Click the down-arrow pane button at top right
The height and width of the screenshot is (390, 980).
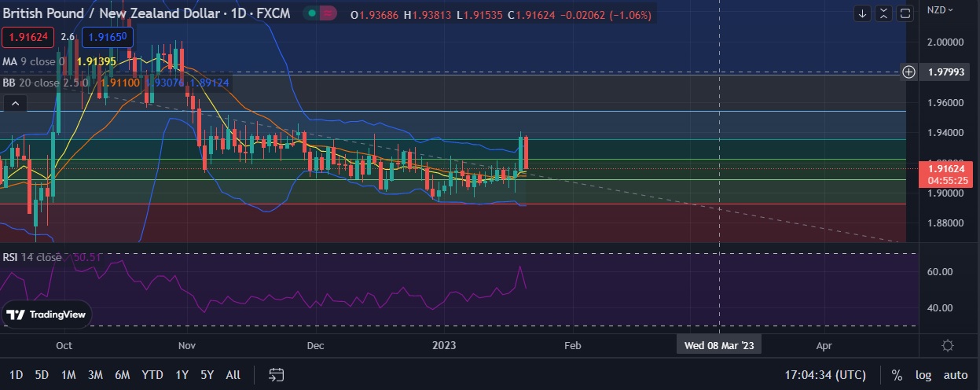click(863, 13)
